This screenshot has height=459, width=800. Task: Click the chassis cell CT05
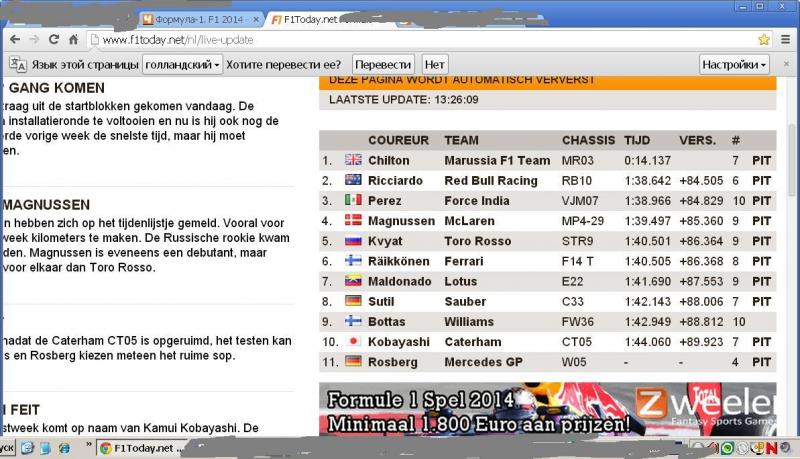click(x=577, y=342)
